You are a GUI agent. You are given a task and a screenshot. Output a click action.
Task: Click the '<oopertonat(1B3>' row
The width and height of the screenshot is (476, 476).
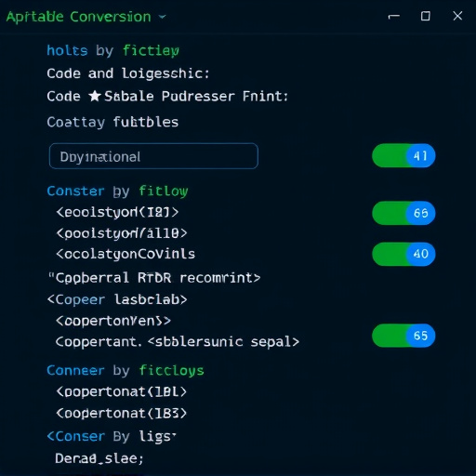(x=122, y=414)
